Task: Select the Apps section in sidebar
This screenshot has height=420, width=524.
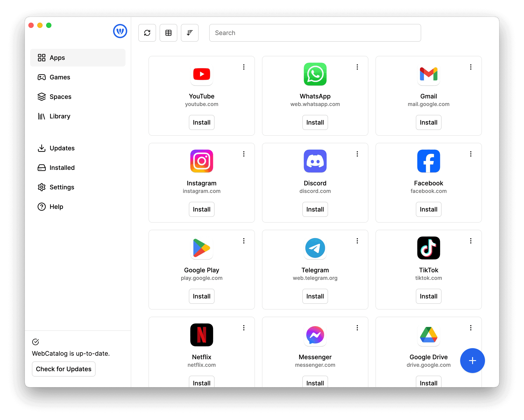Action: coord(79,57)
